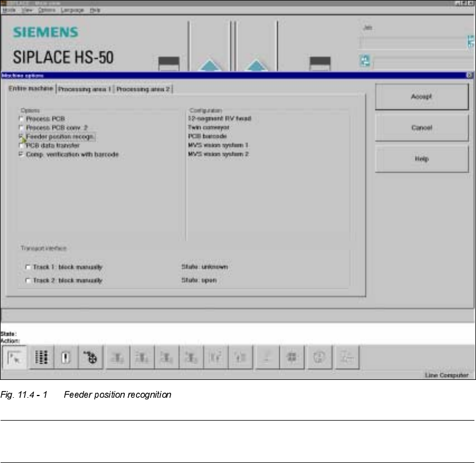Image resolution: width=476 pixels, height=463 pixels.
Task: Click the right dark feeder table icon
Action: click(x=320, y=64)
